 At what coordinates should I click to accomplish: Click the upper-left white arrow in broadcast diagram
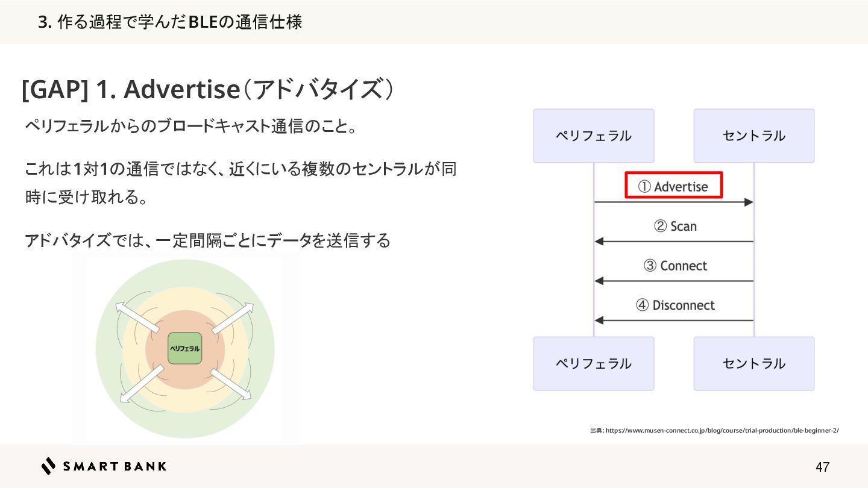(x=137, y=316)
